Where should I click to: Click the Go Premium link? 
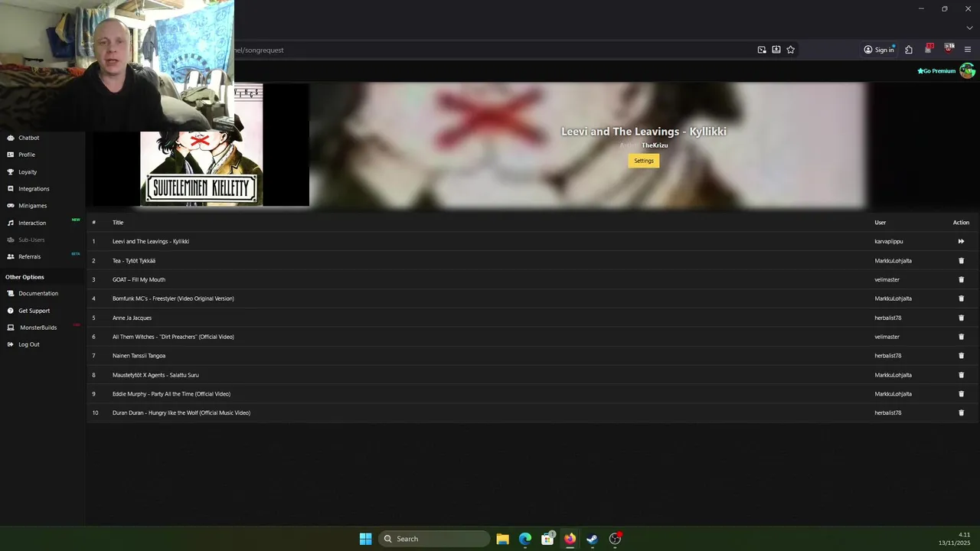click(x=936, y=71)
